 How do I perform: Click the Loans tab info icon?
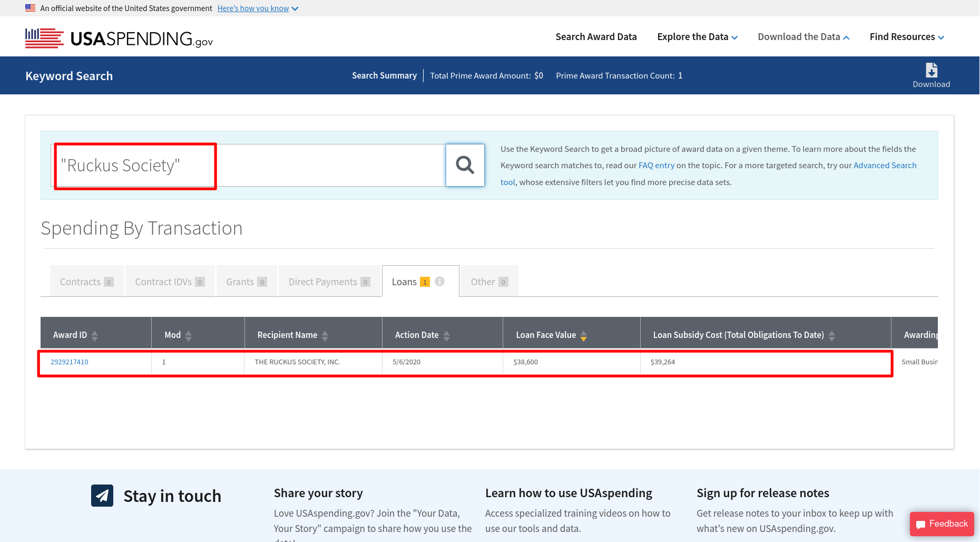440,282
